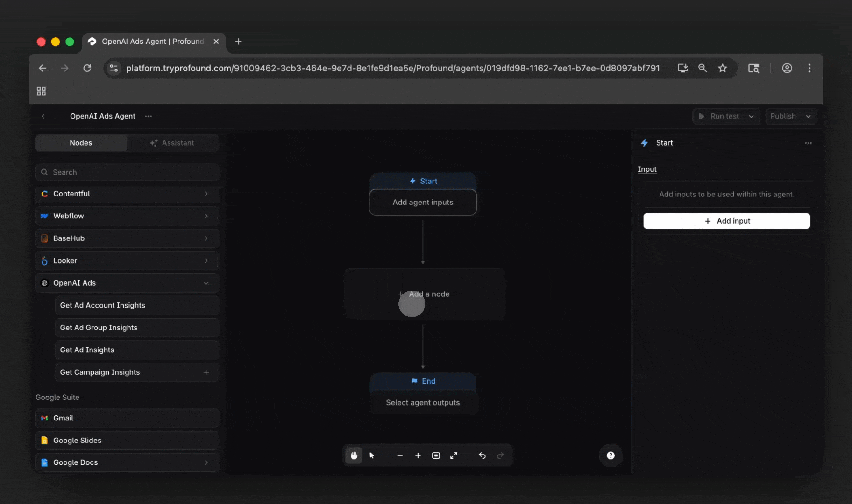Click the Google Suite section label
This screenshot has width=852, height=504.
pyautogui.click(x=57, y=397)
